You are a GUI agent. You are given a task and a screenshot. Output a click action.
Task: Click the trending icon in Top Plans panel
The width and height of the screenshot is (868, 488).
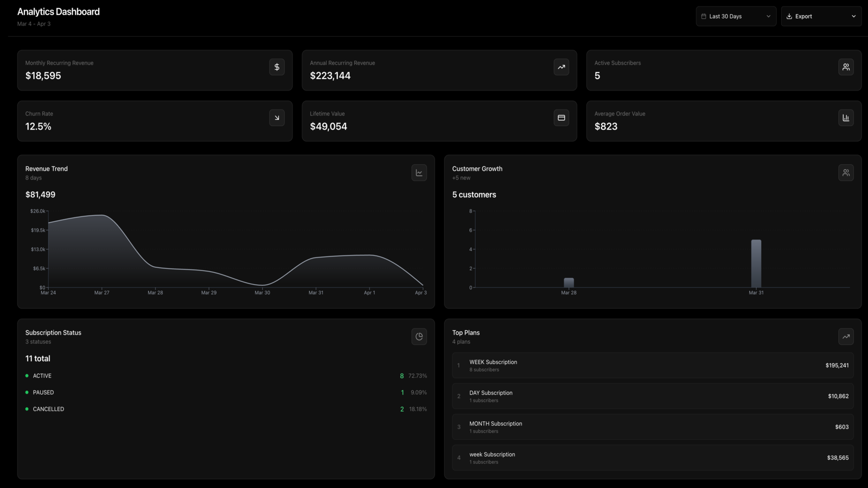pos(846,337)
